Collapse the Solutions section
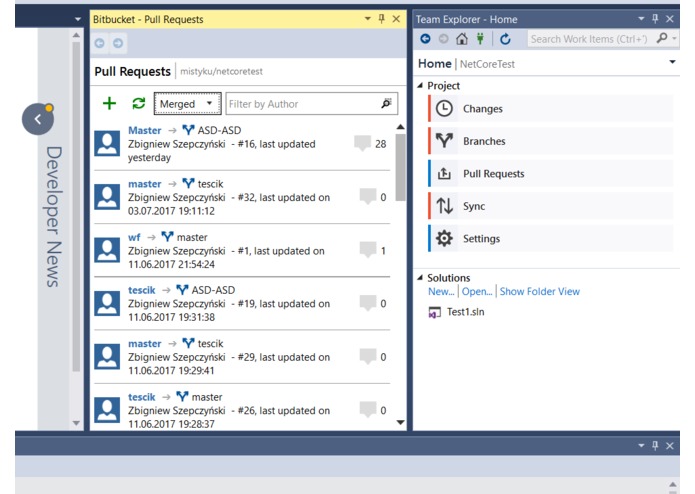Screen dimensions: 695x494 point(420,277)
